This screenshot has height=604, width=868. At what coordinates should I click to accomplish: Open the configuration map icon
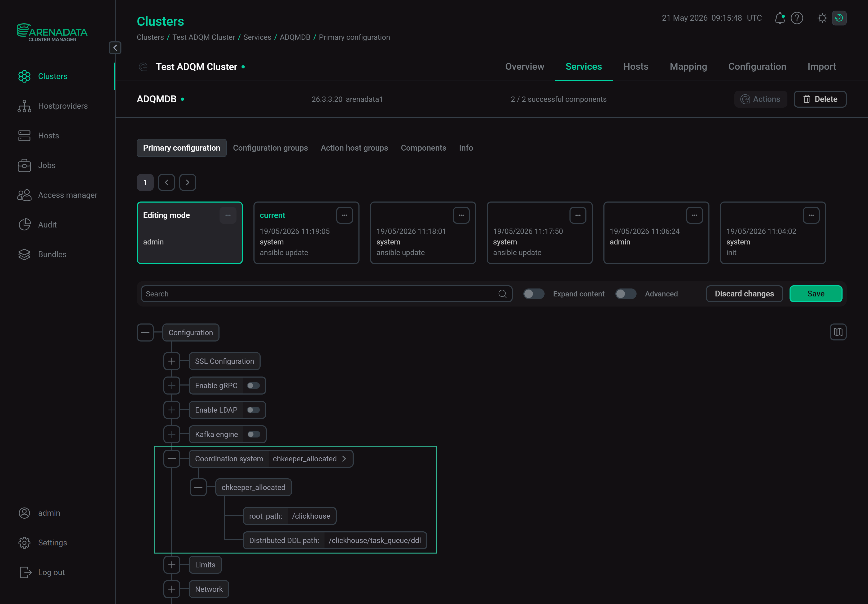[x=838, y=332]
